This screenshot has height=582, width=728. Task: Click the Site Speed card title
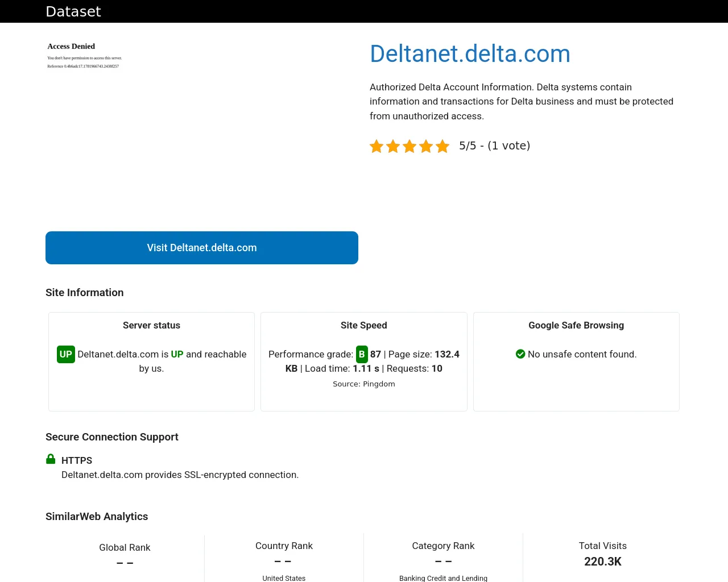[x=364, y=326]
